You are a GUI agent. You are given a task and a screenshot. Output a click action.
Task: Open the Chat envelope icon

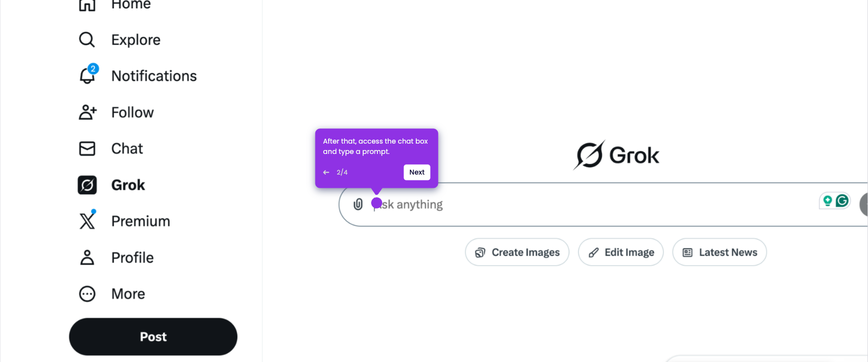coord(87,149)
